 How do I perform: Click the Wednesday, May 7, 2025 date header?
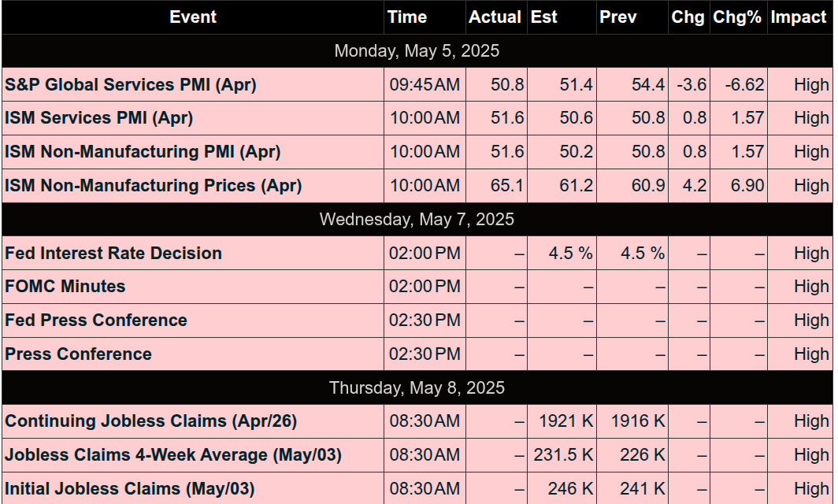417,219
